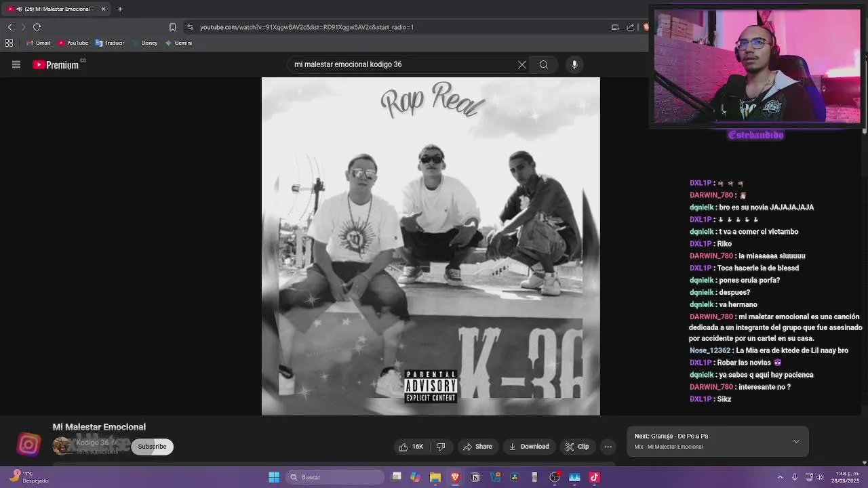
Task: Click the tray microphone icon
Action: pyautogui.click(x=794, y=477)
